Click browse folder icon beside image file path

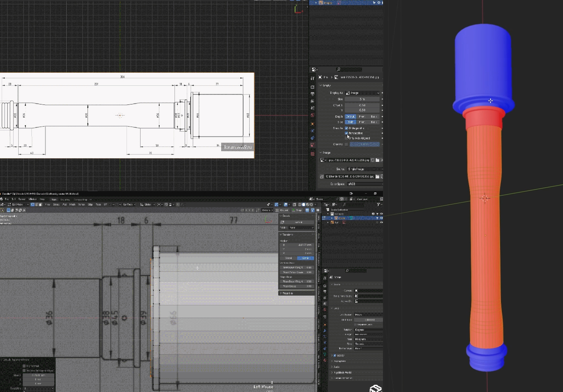click(x=377, y=176)
